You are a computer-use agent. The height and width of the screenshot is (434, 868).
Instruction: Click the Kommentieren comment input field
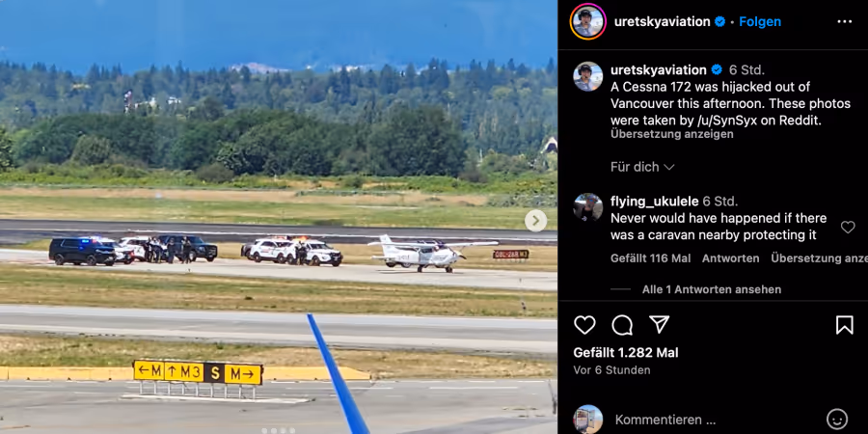click(x=714, y=420)
